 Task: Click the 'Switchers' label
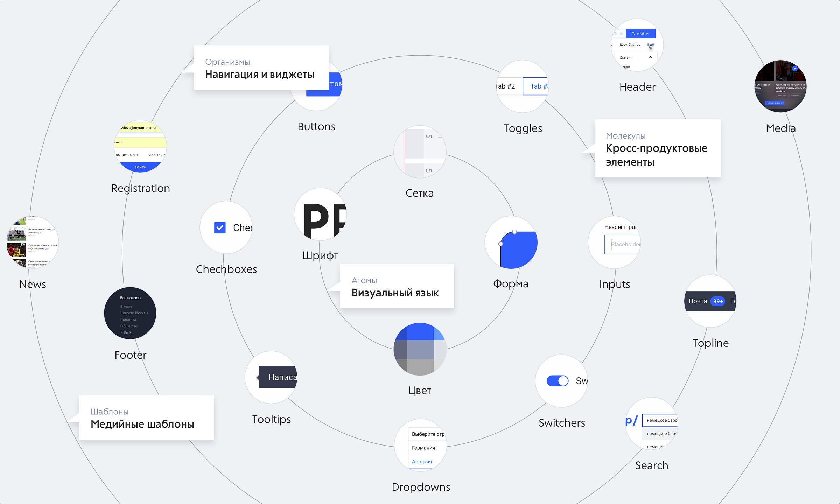point(562,423)
